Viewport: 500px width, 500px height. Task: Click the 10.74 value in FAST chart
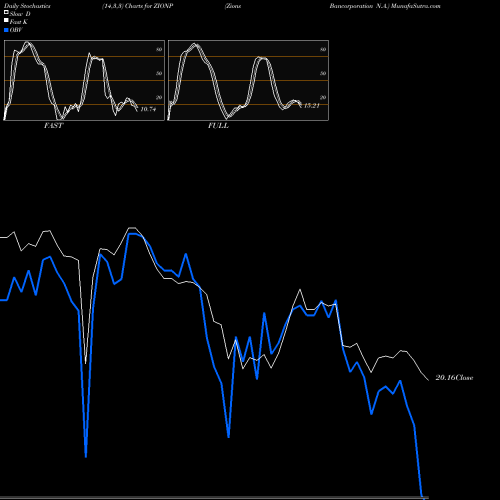[148, 109]
